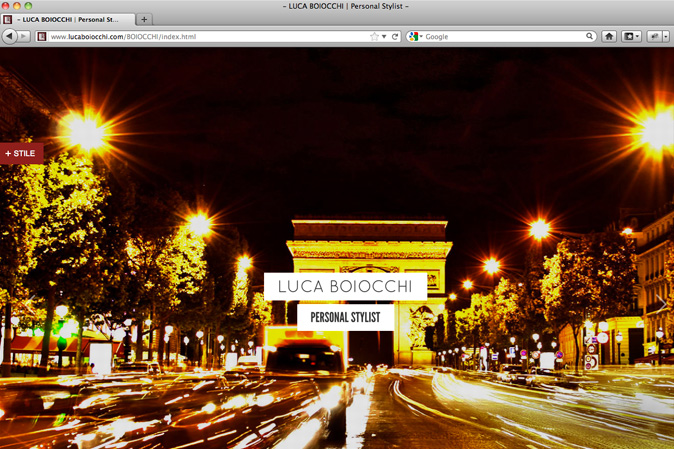
Task: Reload the page using the refresh icon
Action: click(x=395, y=37)
